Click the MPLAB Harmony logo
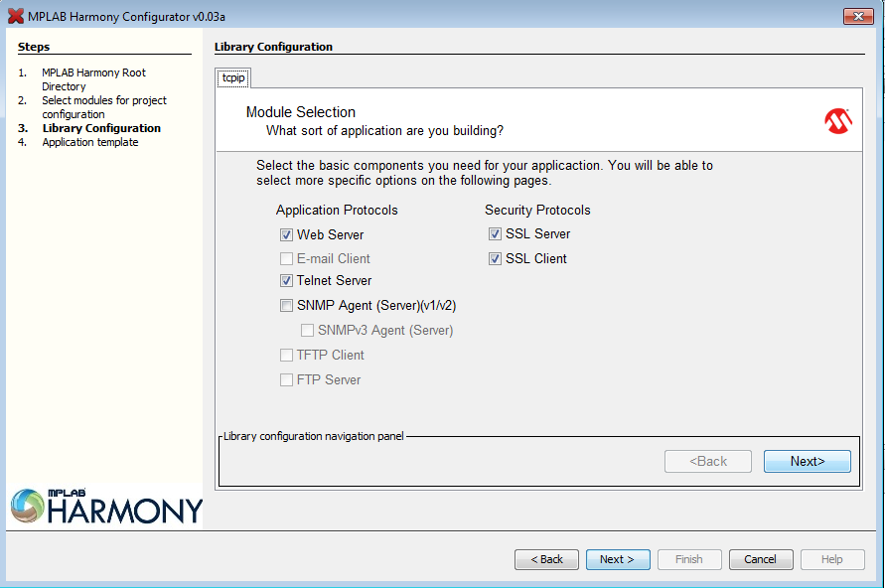885x588 pixels. tap(106, 506)
